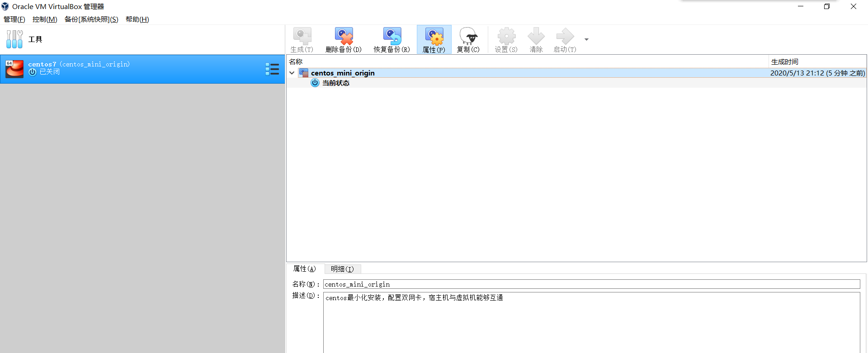
Task: Select the centos7 virtual machine icon
Action: point(14,69)
